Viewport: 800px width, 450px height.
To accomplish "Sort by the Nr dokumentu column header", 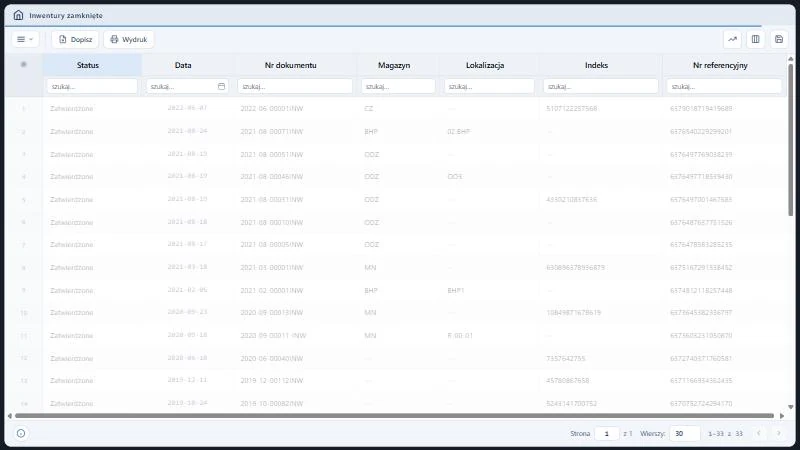I will [290, 65].
